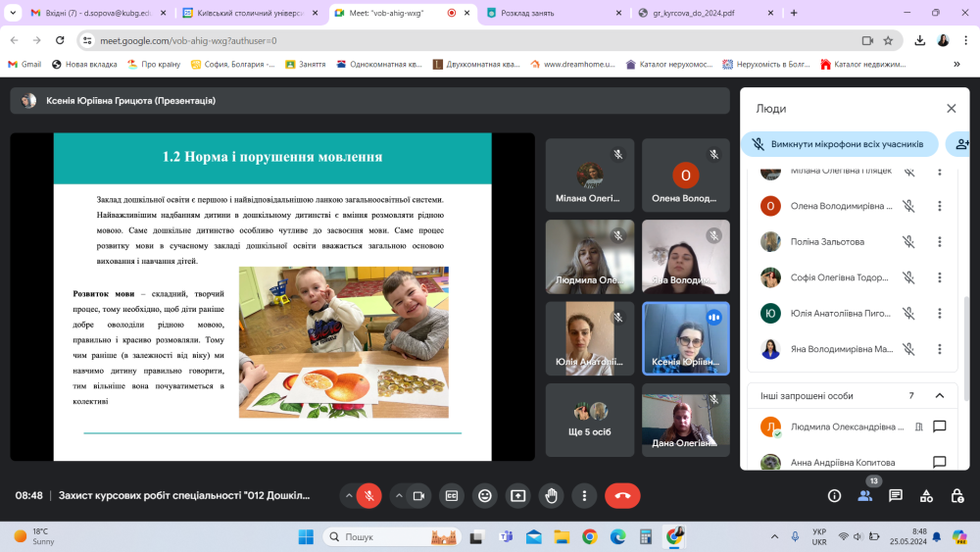Viewport: 980px width, 552px height.
Task: Open options menu for Поліна Зальотова
Action: click(x=940, y=241)
